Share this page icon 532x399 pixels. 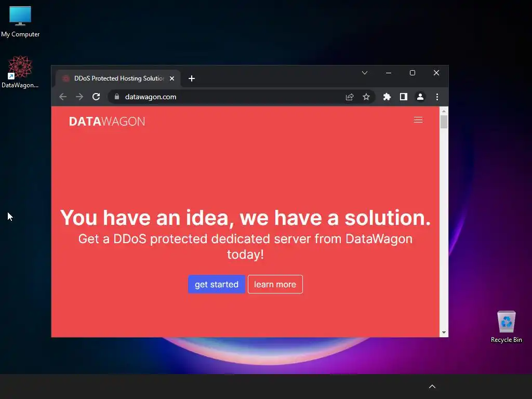coord(350,97)
